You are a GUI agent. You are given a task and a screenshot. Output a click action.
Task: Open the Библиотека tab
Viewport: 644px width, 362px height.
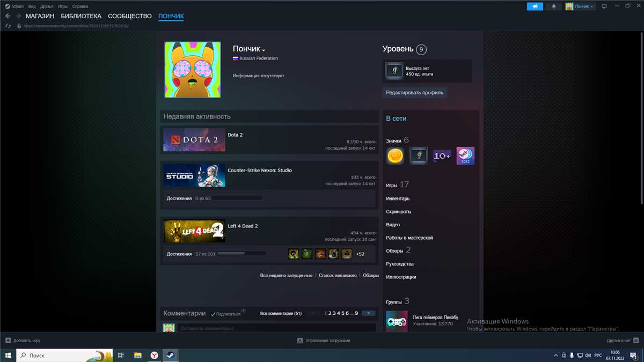click(x=81, y=16)
